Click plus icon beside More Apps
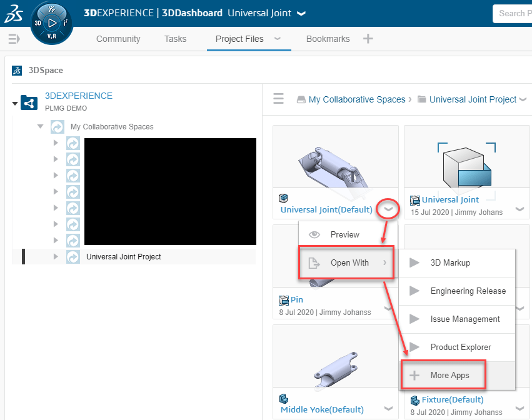532x420 pixels. pos(414,375)
